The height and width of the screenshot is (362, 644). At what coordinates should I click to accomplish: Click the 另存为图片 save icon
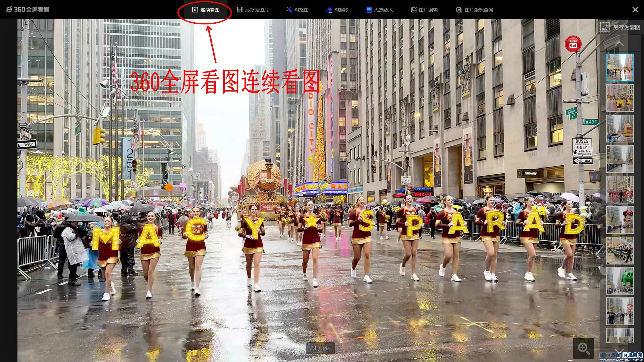point(240,10)
